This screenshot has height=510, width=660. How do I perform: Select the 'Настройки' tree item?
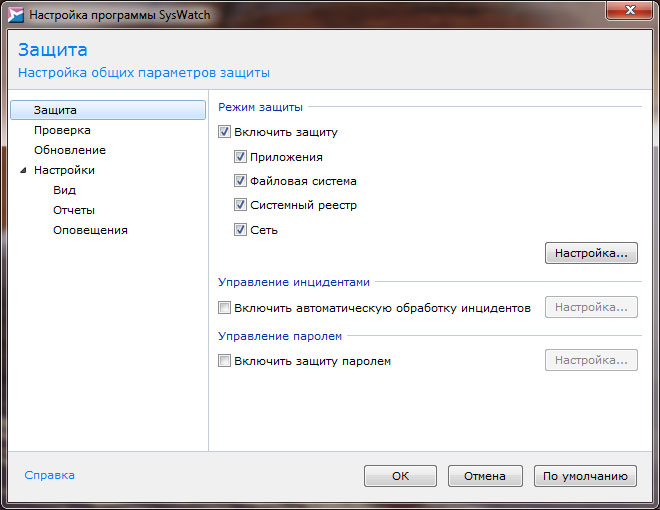(x=64, y=170)
